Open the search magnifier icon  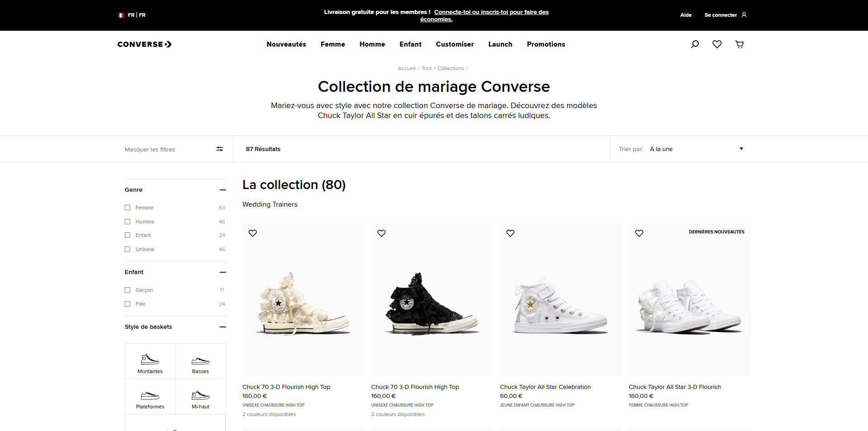pos(695,44)
